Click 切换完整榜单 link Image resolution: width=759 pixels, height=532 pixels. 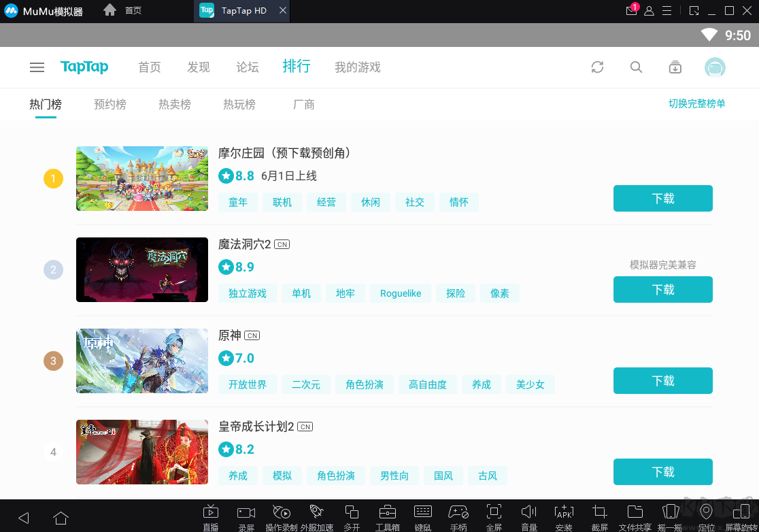click(x=696, y=103)
